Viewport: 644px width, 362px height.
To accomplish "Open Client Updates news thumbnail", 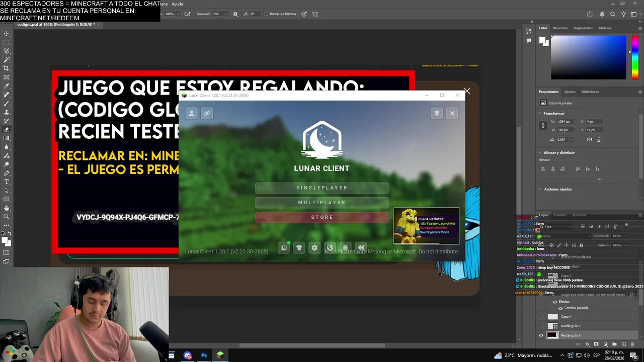I will click(427, 226).
